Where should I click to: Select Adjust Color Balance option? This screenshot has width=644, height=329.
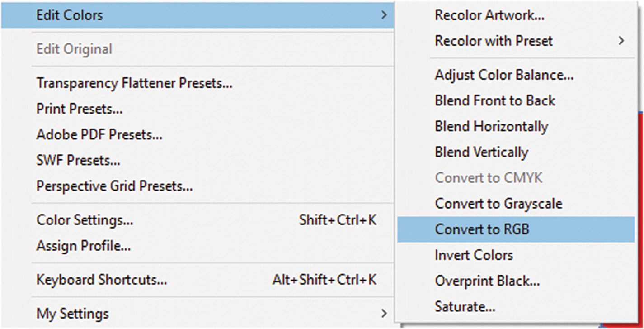coord(504,75)
